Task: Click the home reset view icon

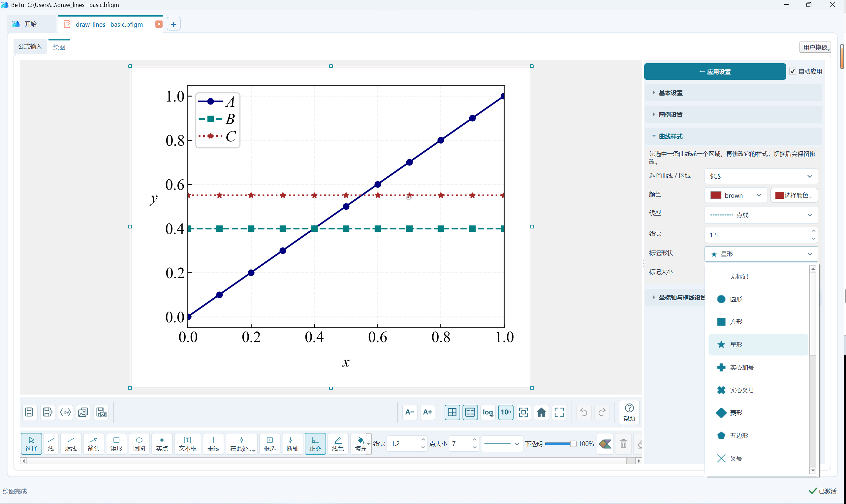Action: coord(541,412)
